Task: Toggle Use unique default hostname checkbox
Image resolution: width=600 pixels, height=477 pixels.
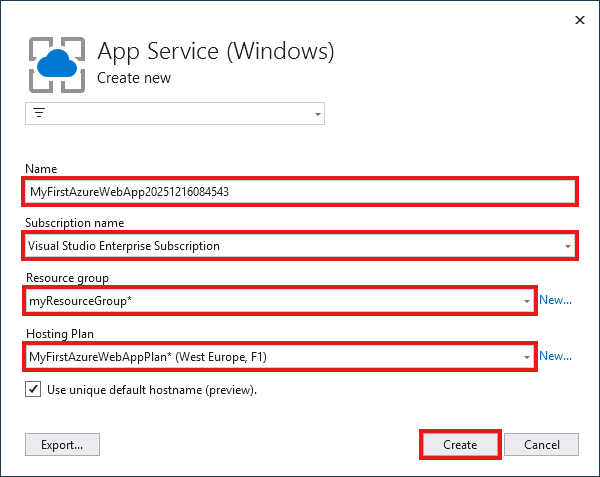Action: pyautogui.click(x=33, y=389)
